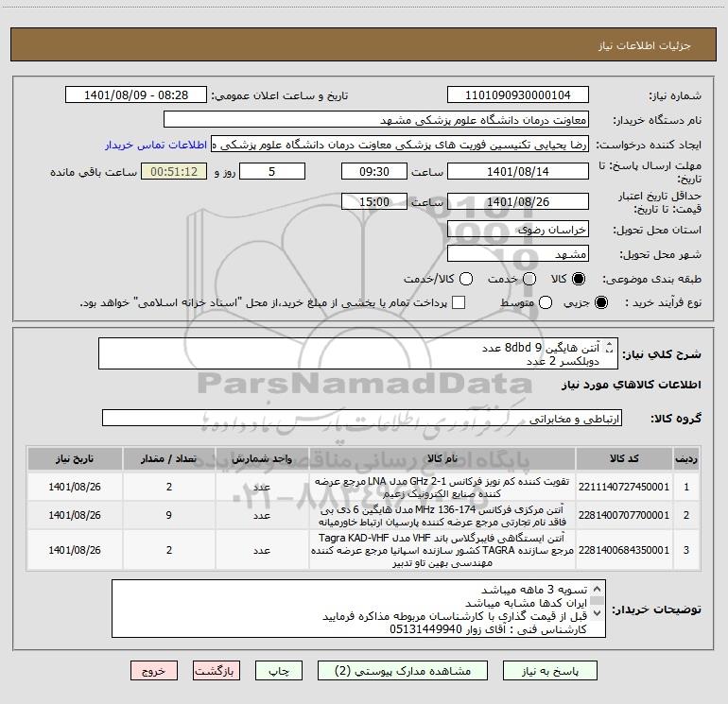The image size is (728, 704).
Task: Click the توضیحات خریدار notes text area
Action: (x=358, y=609)
